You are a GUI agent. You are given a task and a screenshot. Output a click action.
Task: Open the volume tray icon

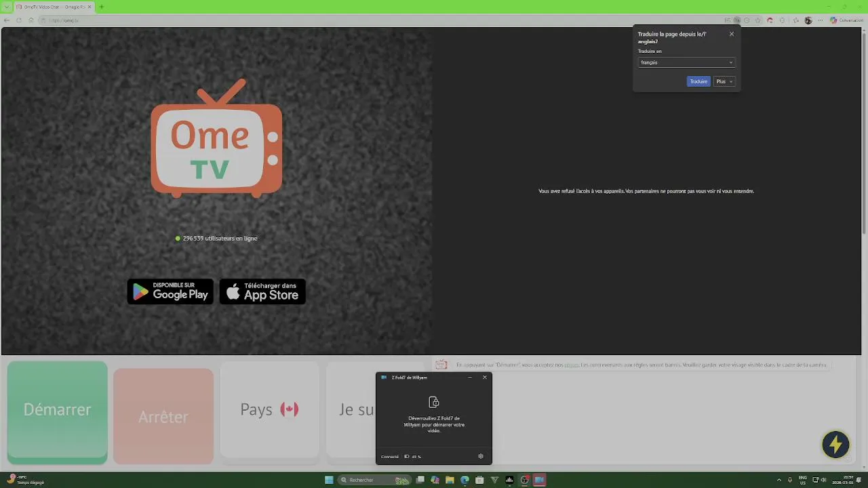[x=824, y=480]
